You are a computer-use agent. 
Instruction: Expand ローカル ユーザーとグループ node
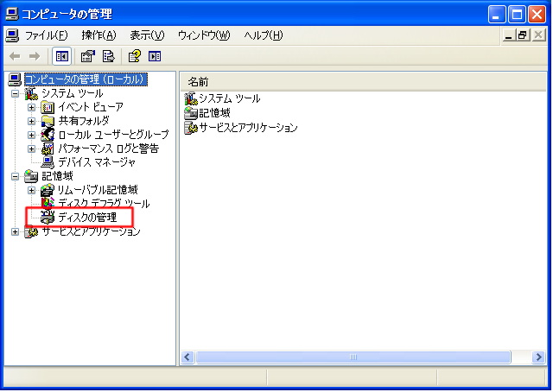[x=31, y=135]
